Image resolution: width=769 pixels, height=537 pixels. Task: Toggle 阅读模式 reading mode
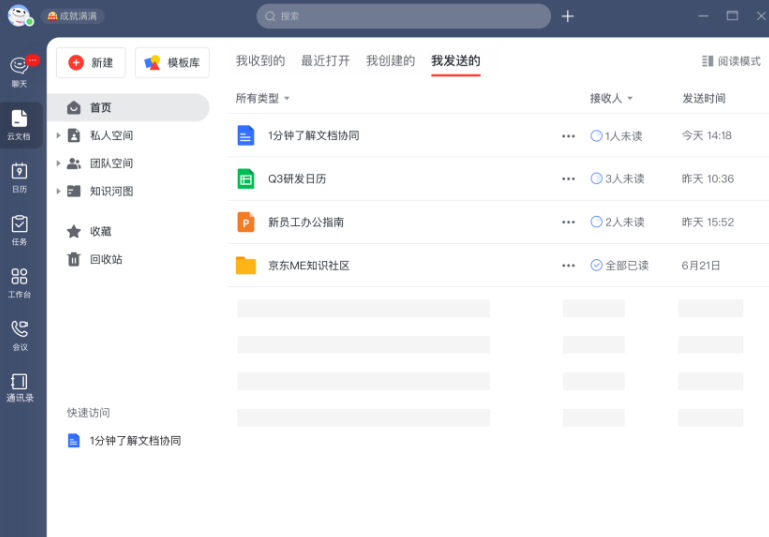pyautogui.click(x=731, y=61)
